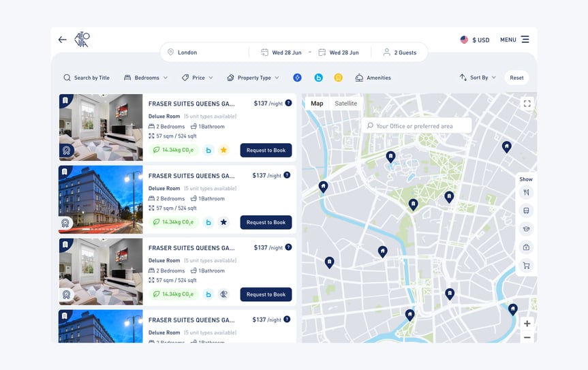Toggle the blue lightning bolt filter
Screen dimensions: 588x370
click(x=297, y=78)
